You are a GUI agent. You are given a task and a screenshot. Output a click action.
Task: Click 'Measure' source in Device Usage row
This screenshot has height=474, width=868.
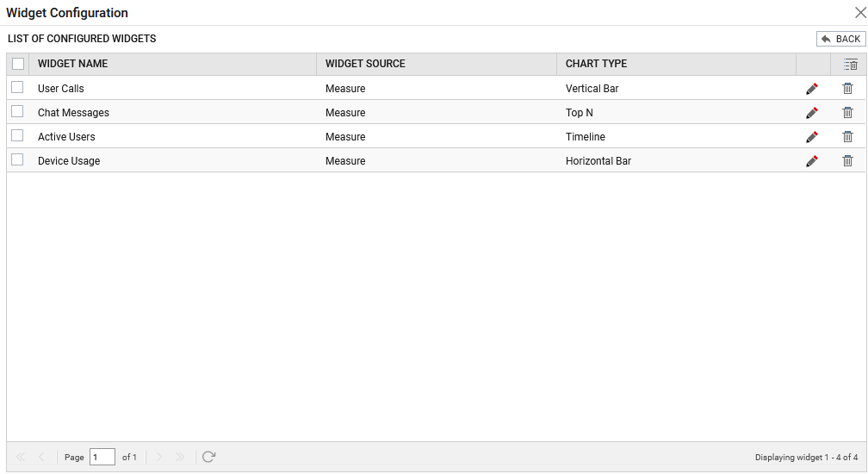point(345,161)
